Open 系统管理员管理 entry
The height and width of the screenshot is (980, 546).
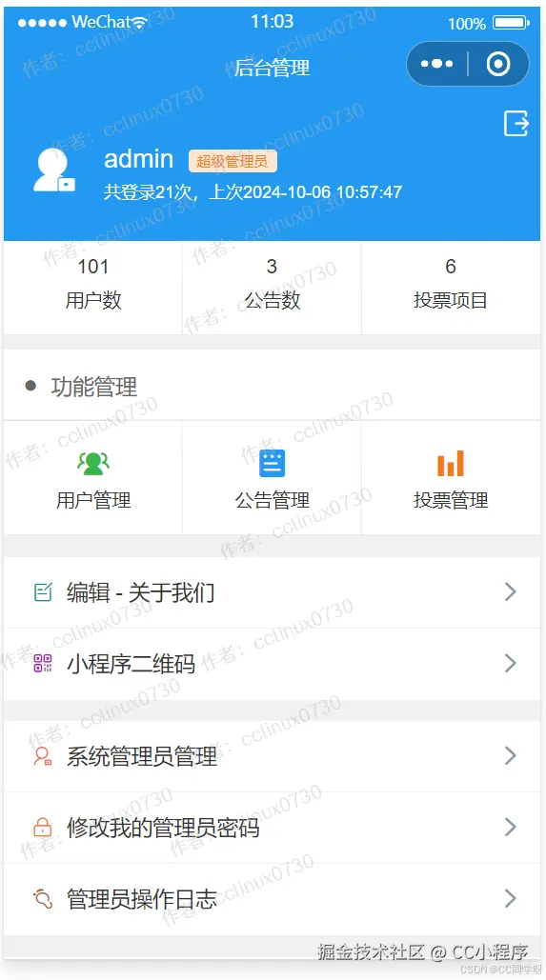273,756
